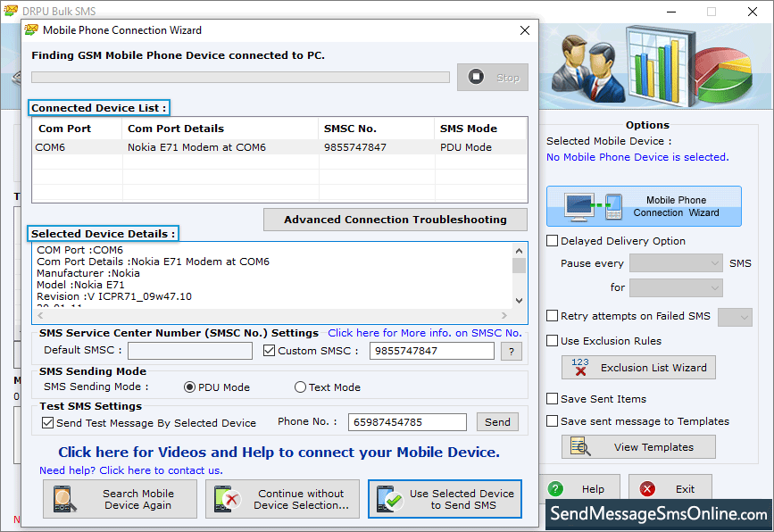Click the Send test SMS button

click(497, 422)
